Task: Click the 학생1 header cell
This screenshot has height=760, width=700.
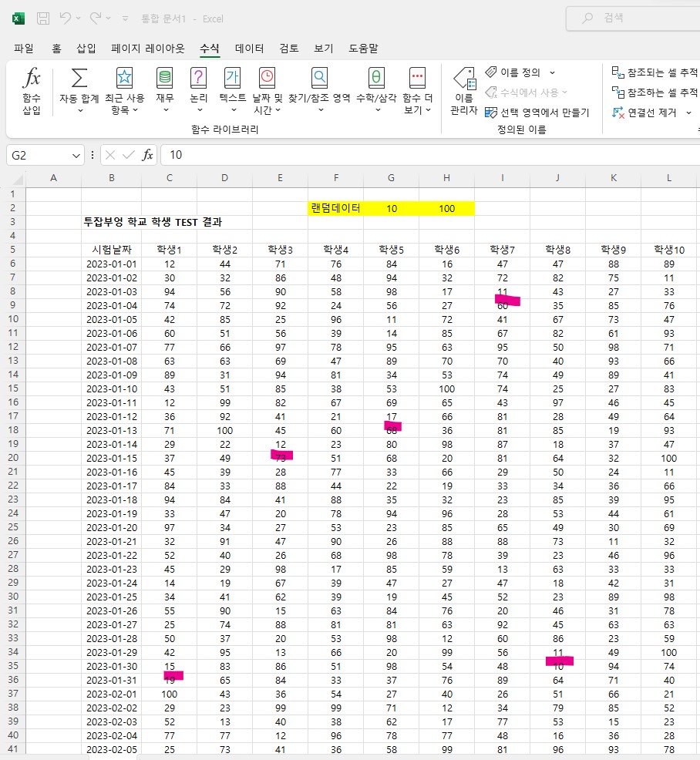Action: pyautogui.click(x=169, y=250)
